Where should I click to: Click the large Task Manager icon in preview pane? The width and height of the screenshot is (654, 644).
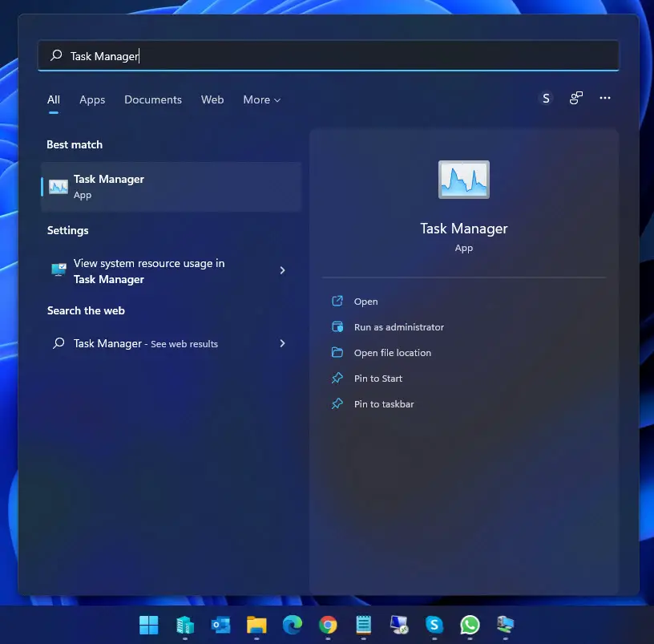click(x=463, y=180)
